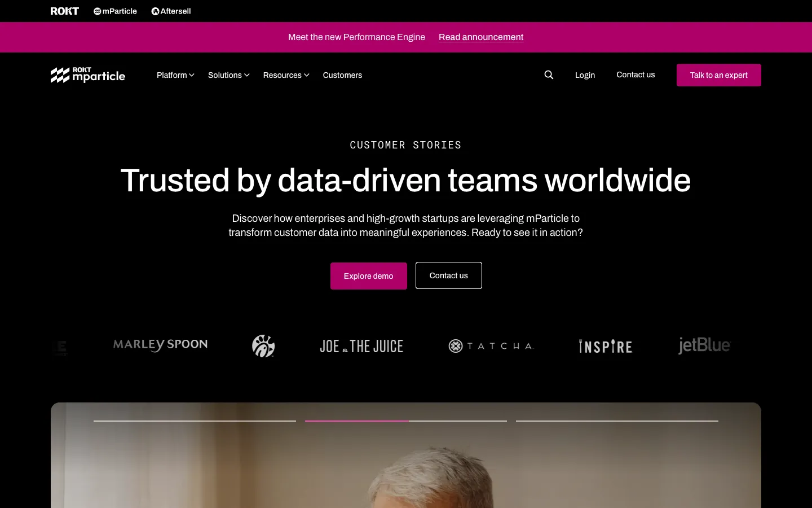
Task: Follow the Read announcement link
Action: [x=481, y=37]
